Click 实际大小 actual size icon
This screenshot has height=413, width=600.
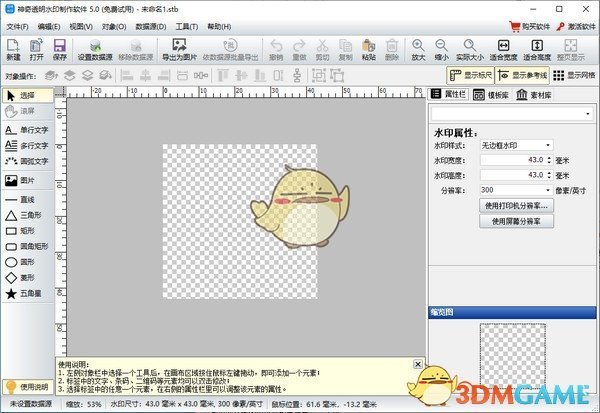coord(470,50)
